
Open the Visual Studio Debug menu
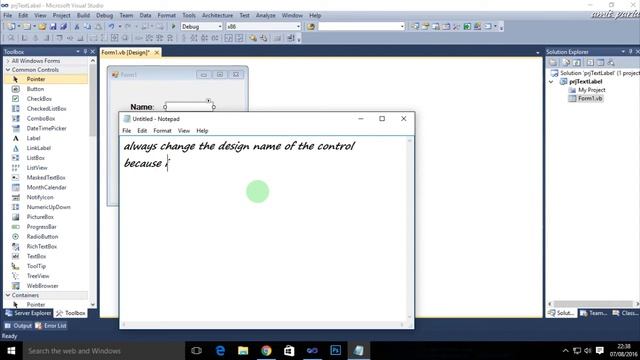pos(104,16)
